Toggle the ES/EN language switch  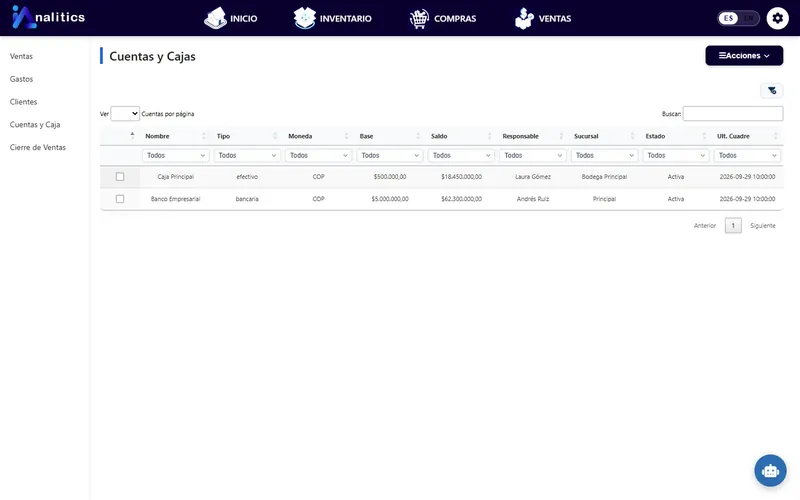coord(738,18)
